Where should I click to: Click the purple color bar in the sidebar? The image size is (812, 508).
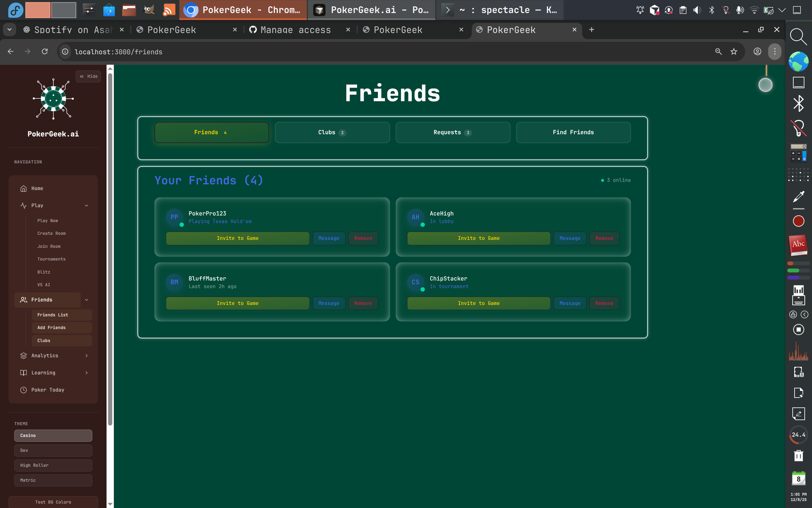(x=798, y=278)
